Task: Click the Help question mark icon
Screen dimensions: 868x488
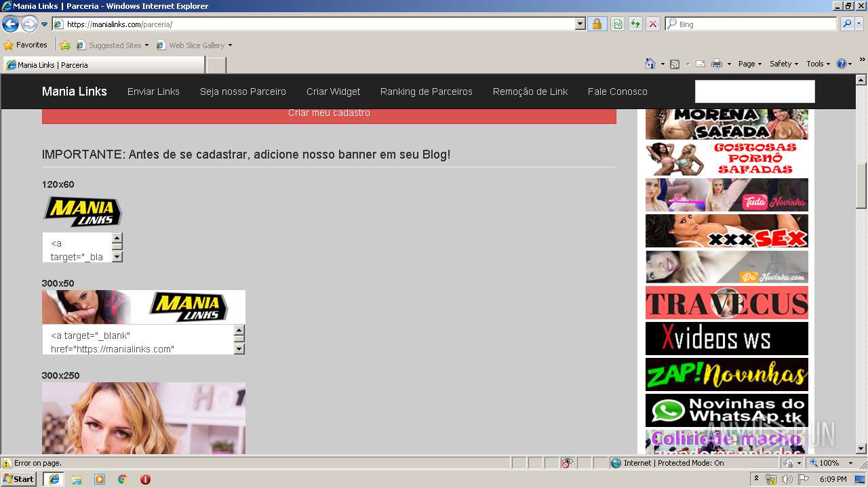Action: pyautogui.click(x=842, y=64)
